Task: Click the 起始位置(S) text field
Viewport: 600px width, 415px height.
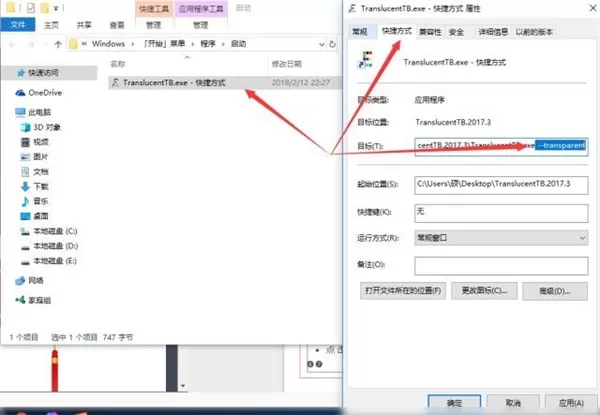Action: point(501,185)
